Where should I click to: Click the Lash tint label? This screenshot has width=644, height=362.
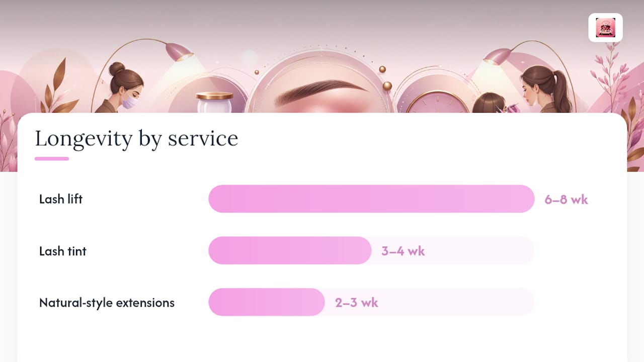pyautogui.click(x=63, y=251)
